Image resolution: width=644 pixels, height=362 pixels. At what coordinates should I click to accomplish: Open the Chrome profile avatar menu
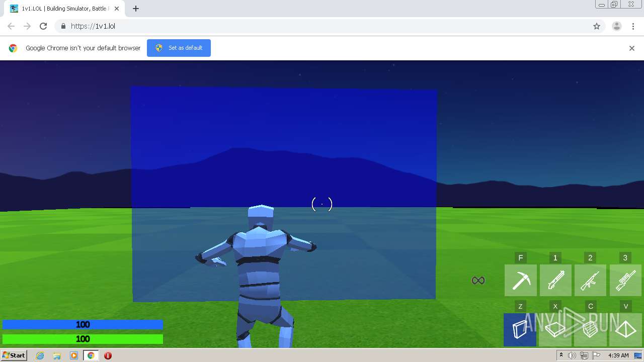(x=617, y=26)
